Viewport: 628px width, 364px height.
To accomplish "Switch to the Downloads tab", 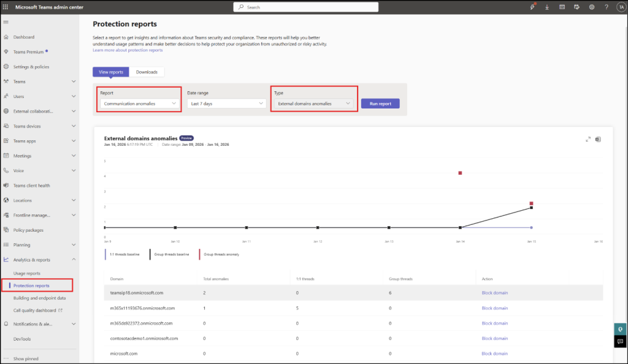I will [x=147, y=72].
